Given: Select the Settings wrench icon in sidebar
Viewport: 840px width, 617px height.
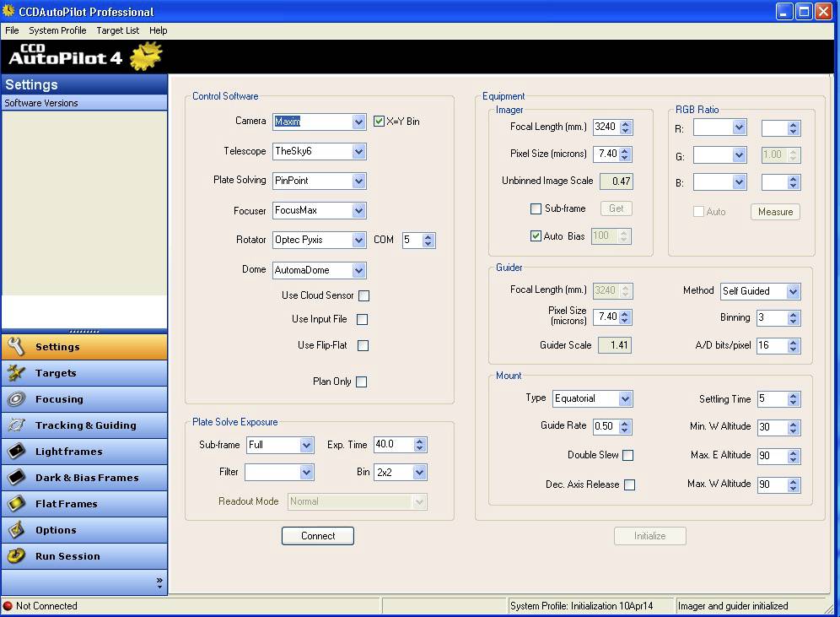Looking at the screenshot, I should click(18, 346).
